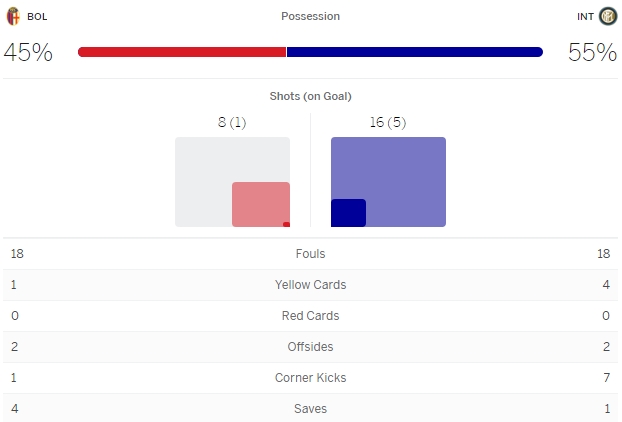This screenshot has width=622, height=422.
Task: Click the Shots (on Goal) heading
Action: pos(311,96)
